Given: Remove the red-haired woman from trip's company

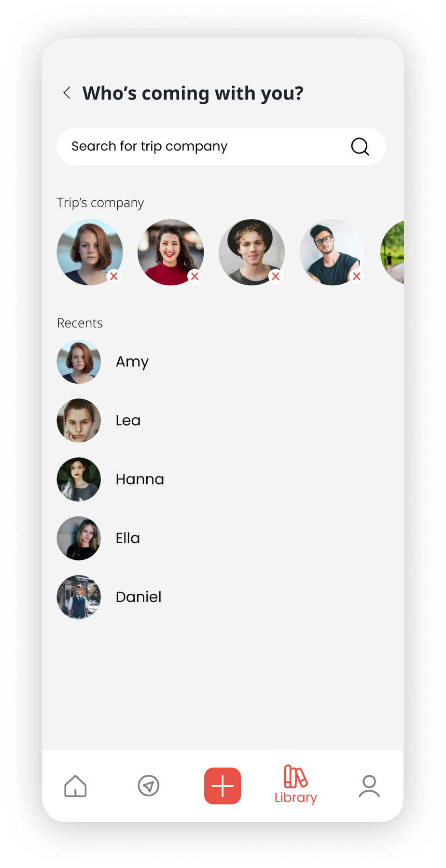Looking at the screenshot, I should [x=114, y=276].
